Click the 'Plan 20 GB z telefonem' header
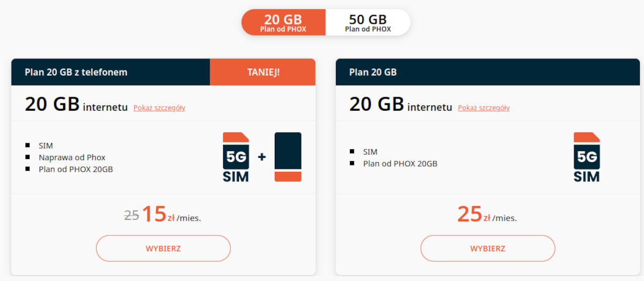The width and height of the screenshot is (644, 281). point(76,72)
